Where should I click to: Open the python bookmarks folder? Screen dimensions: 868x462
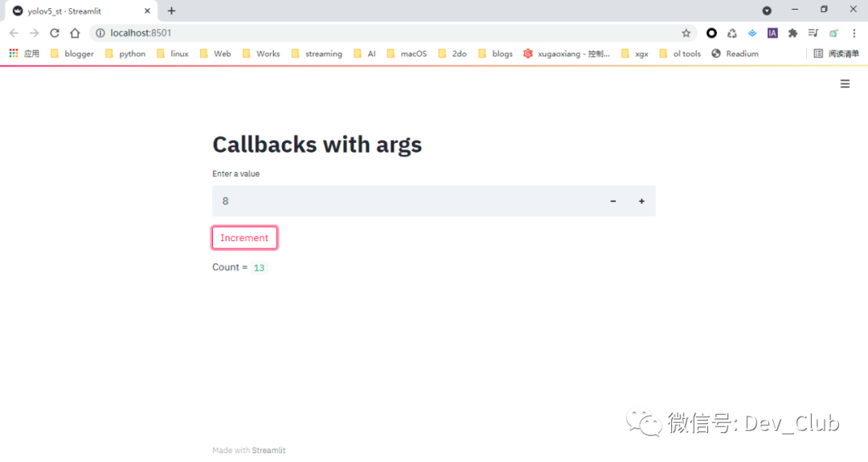coord(125,54)
